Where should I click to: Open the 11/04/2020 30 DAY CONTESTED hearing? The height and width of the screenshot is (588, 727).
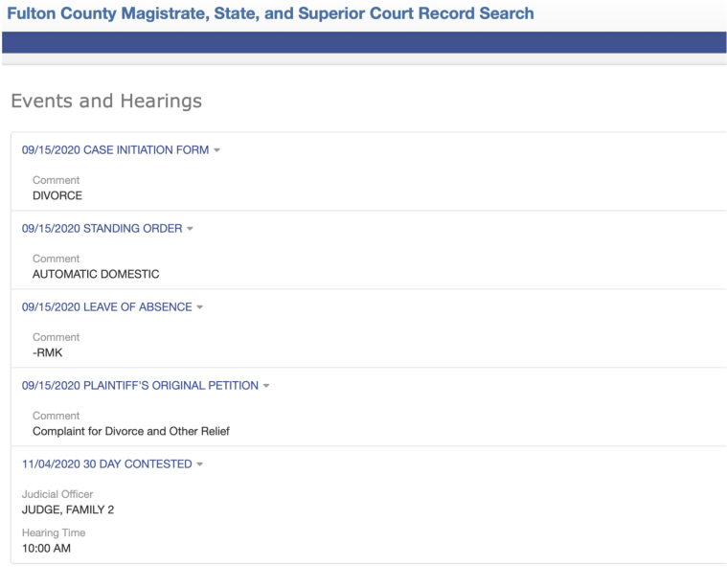pos(106,464)
